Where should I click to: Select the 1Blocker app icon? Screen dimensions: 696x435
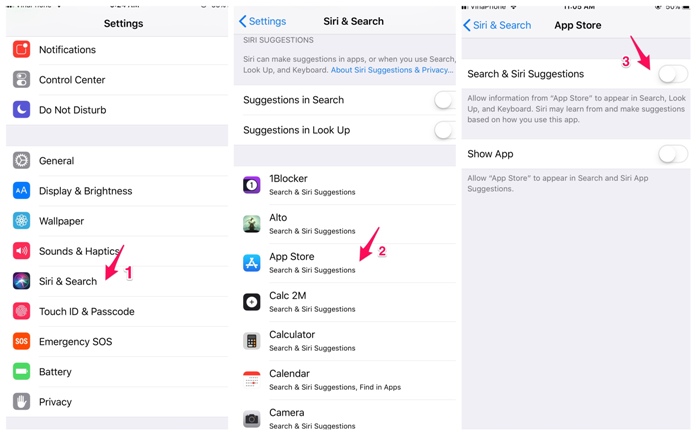coord(252,185)
